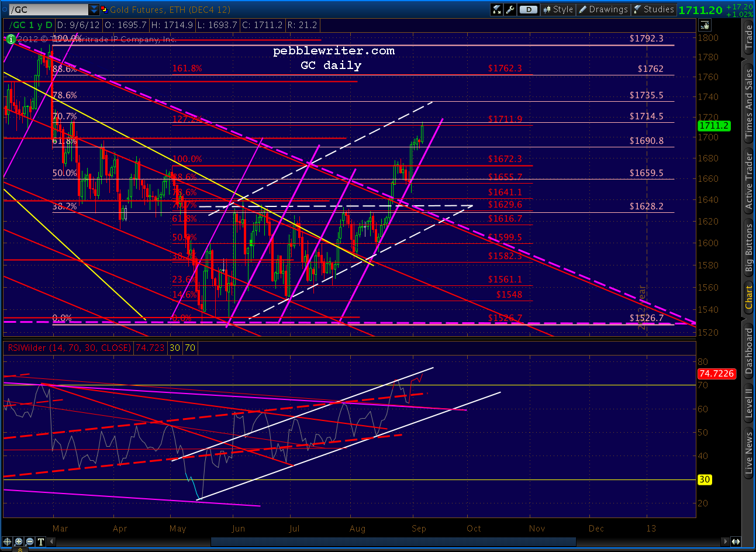Click the Gold Futures, ETH title text

pos(170,9)
